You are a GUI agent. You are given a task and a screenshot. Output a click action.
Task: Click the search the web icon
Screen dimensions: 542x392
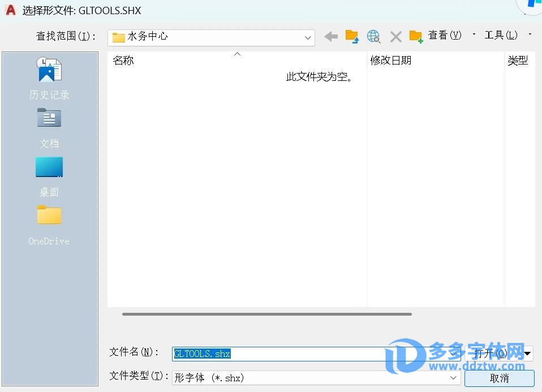[373, 37]
